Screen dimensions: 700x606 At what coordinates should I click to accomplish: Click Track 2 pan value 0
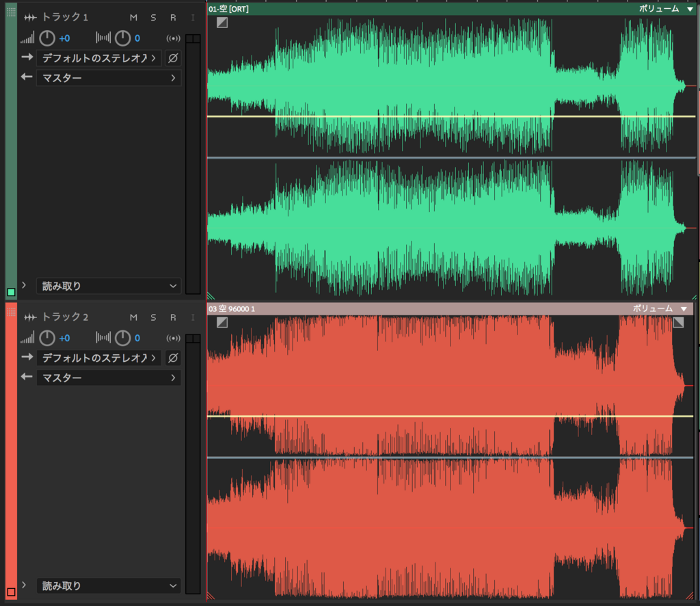[x=137, y=338]
